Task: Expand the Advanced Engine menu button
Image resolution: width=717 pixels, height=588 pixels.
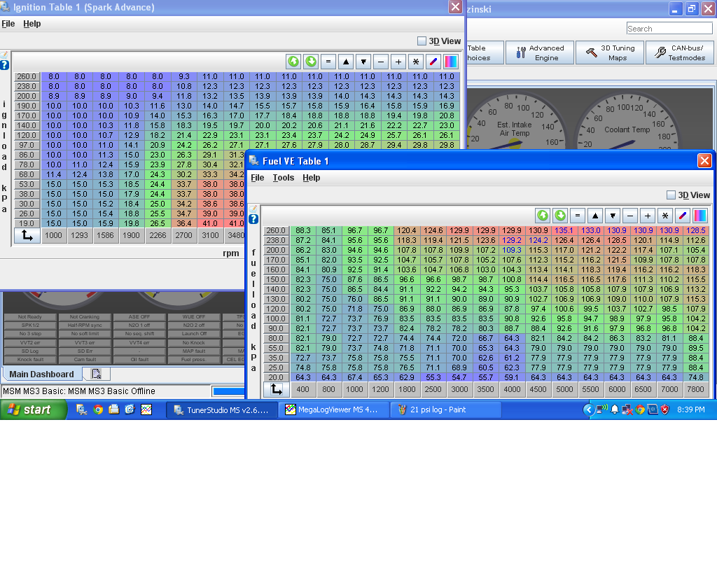Action: coord(539,53)
